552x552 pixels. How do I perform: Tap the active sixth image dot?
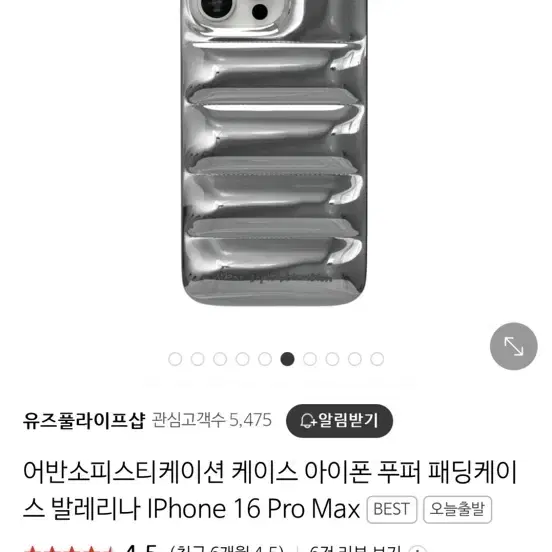[287, 359]
